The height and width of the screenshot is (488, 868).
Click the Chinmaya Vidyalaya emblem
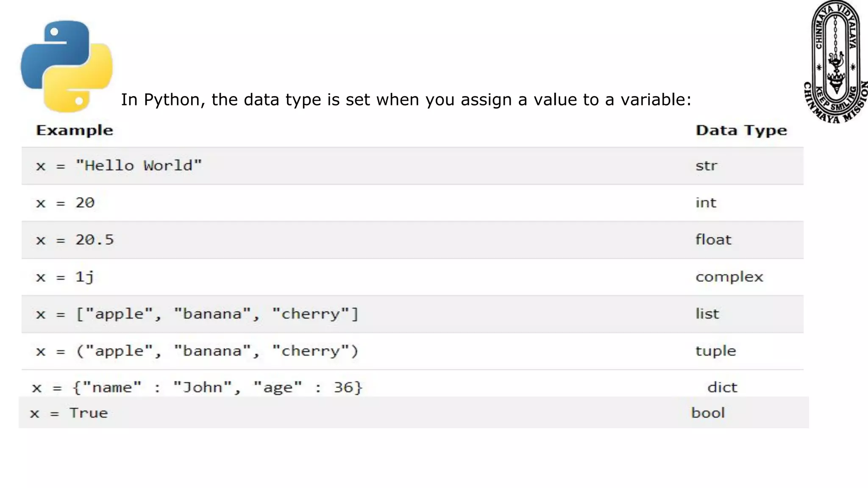pos(836,62)
